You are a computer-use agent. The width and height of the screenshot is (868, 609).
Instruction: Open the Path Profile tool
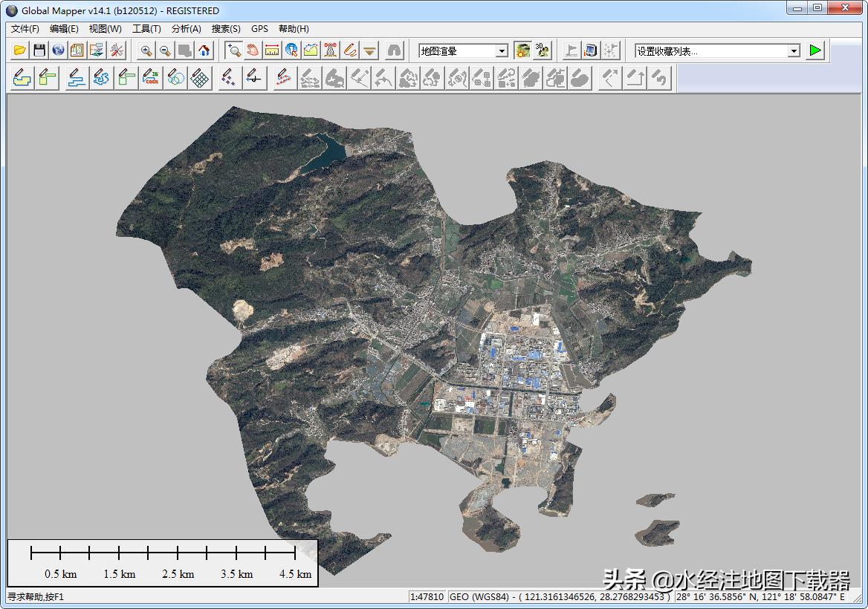(x=311, y=51)
